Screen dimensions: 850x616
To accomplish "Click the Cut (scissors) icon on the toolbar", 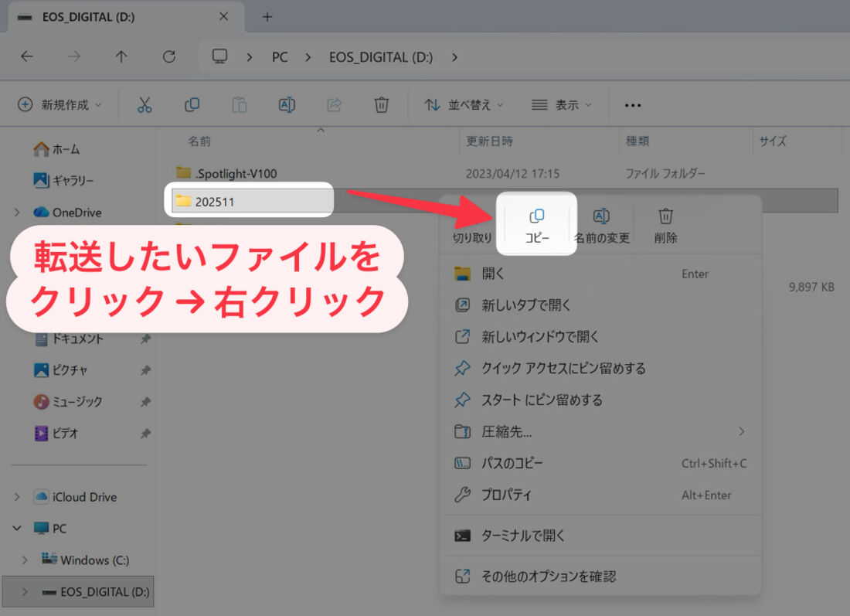I will pos(144,104).
